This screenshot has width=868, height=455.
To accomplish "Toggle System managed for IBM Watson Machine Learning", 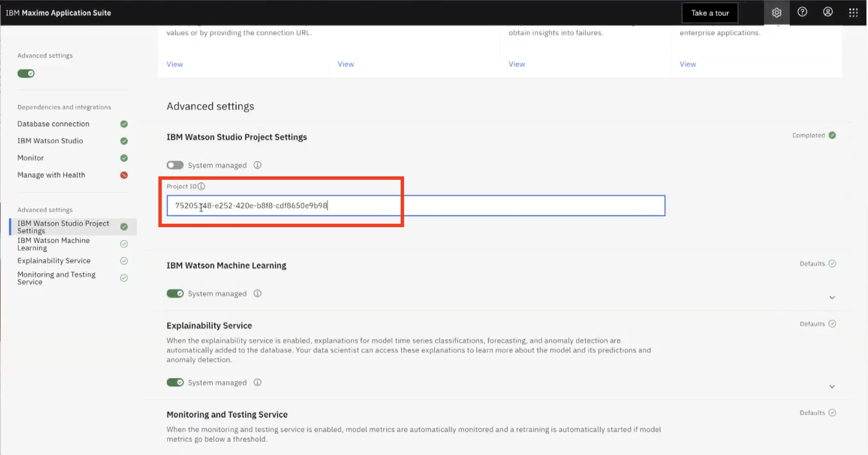I will [175, 293].
